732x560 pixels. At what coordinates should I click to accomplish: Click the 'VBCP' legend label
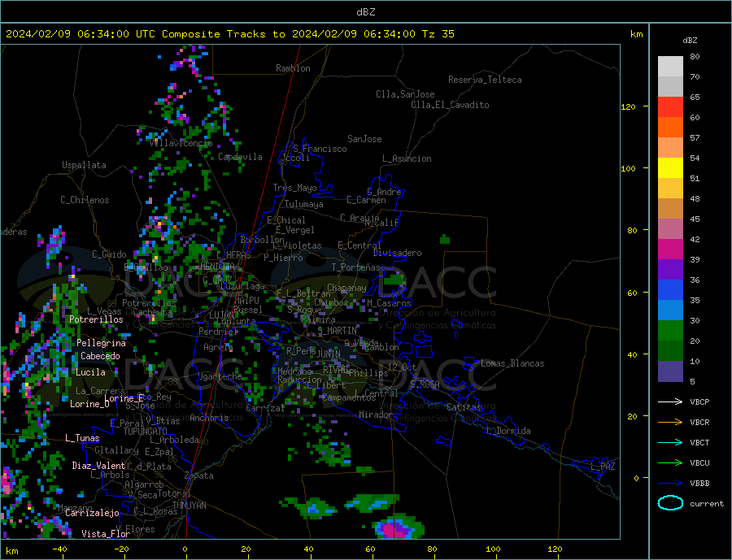tap(699, 402)
